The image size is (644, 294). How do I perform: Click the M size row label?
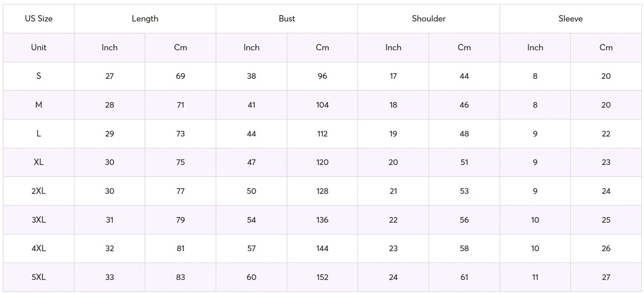pyautogui.click(x=39, y=105)
